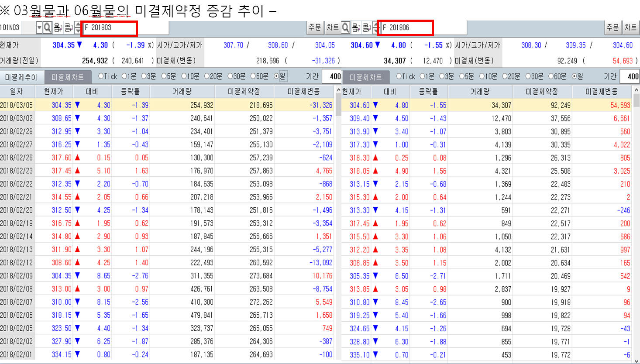640x364 pixels.
Task: Click the search magnifier icon in left panel
Action: 47,28
